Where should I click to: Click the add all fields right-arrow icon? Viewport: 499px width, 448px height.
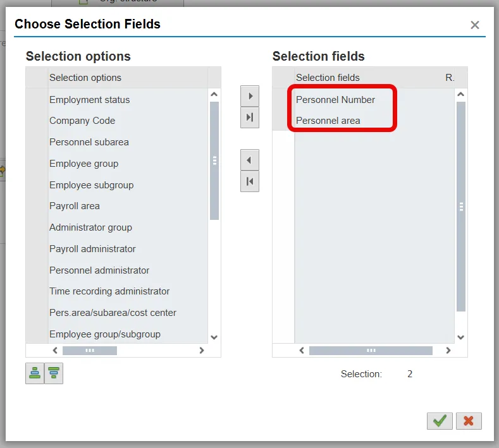coord(250,118)
